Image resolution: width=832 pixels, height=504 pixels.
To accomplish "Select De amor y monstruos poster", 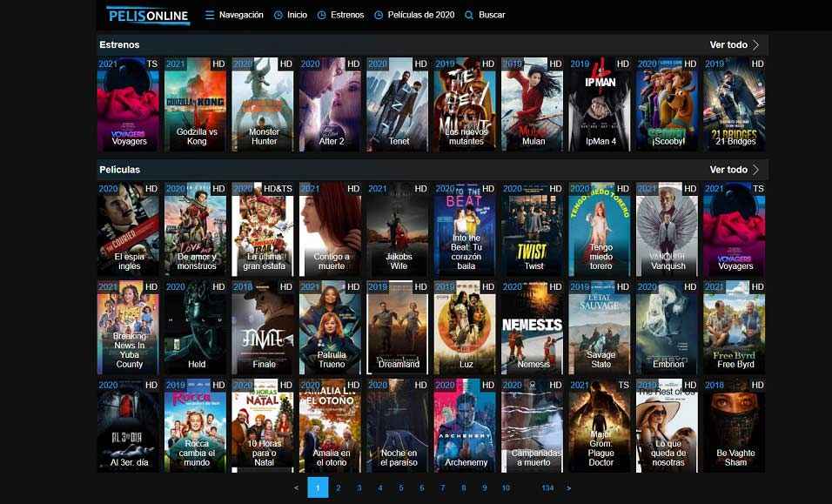I will coord(196,229).
